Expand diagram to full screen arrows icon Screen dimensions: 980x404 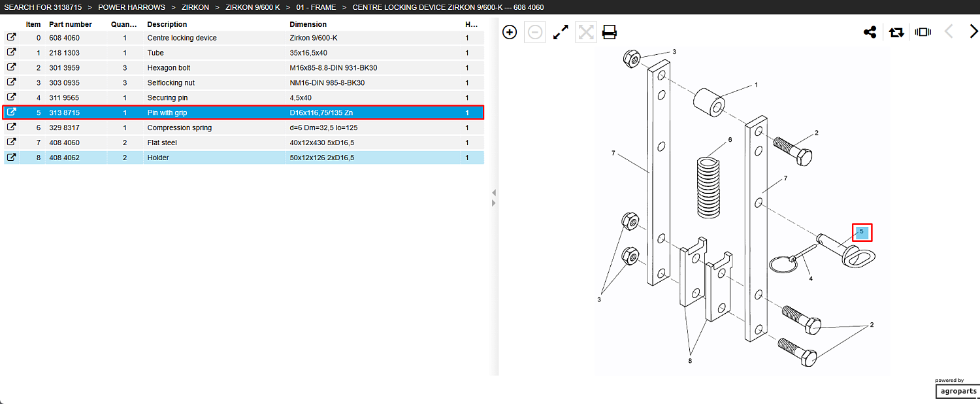[561, 32]
